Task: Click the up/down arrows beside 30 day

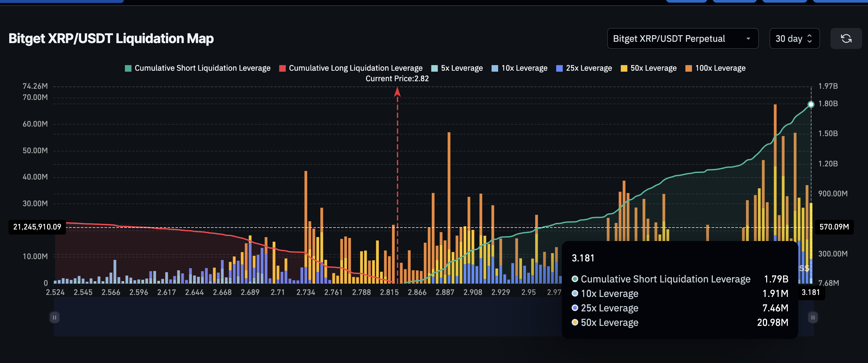Action: coord(810,39)
